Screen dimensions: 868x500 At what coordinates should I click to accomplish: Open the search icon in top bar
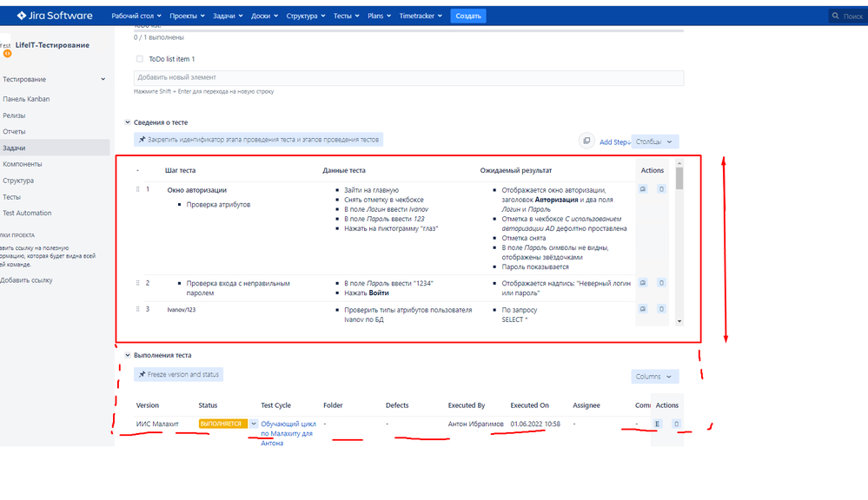[x=835, y=16]
